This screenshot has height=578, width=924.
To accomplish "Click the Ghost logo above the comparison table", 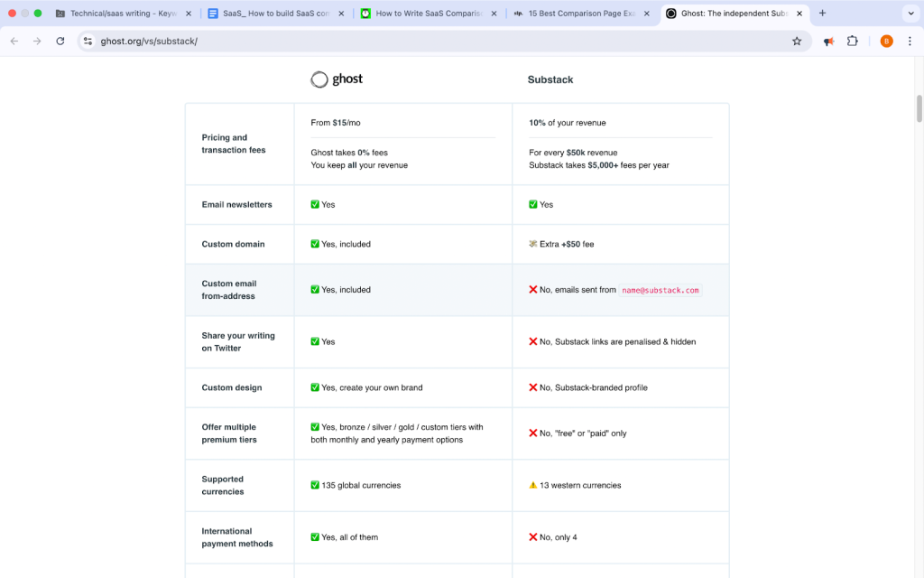I will 336,79.
